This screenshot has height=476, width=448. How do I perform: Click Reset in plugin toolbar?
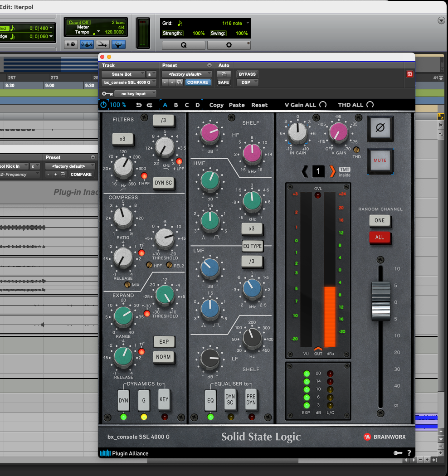point(259,105)
